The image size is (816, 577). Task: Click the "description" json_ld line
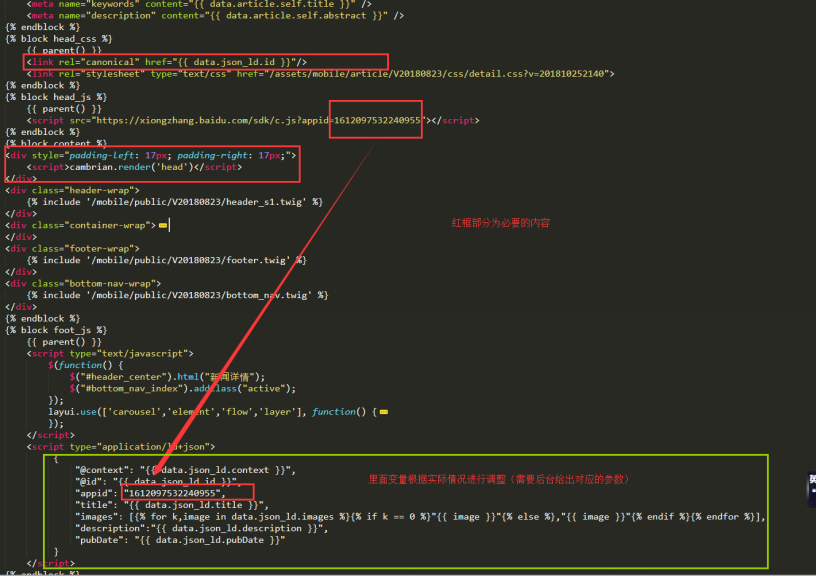tap(201, 528)
